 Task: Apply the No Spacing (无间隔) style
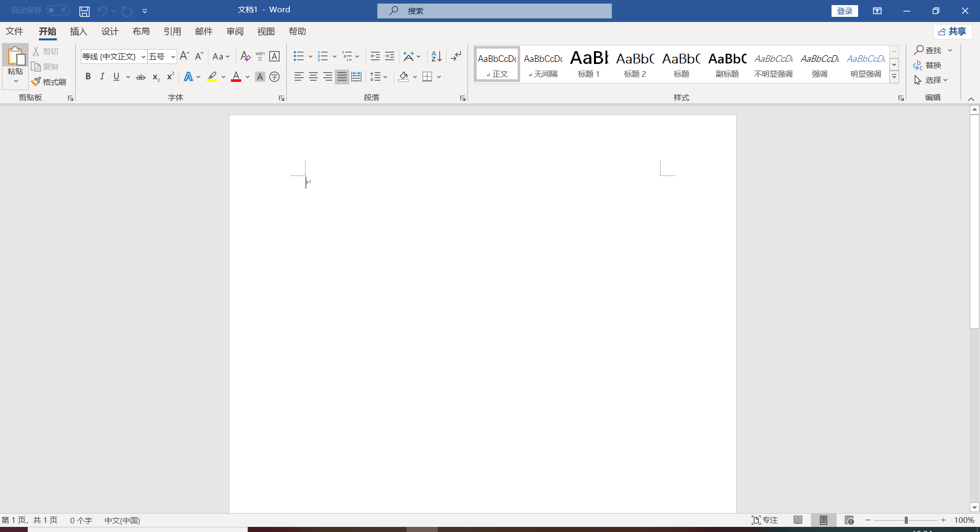pyautogui.click(x=543, y=64)
